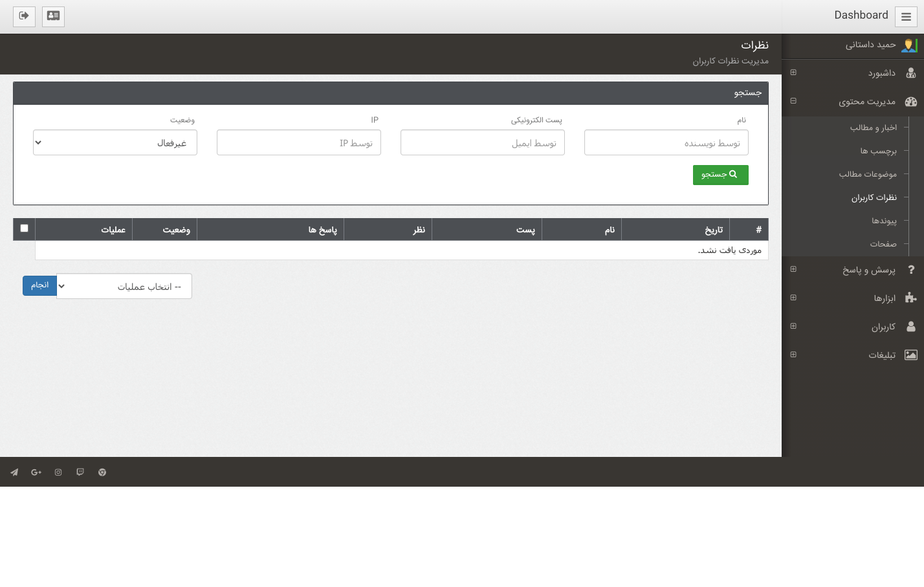Screen dimensions: 924x587
Task: Focus the توسط ایمیل email field
Action: (x=482, y=143)
